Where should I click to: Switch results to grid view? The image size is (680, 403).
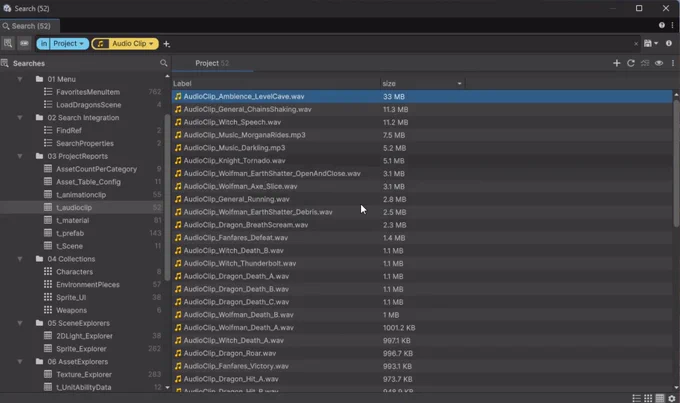(648, 398)
